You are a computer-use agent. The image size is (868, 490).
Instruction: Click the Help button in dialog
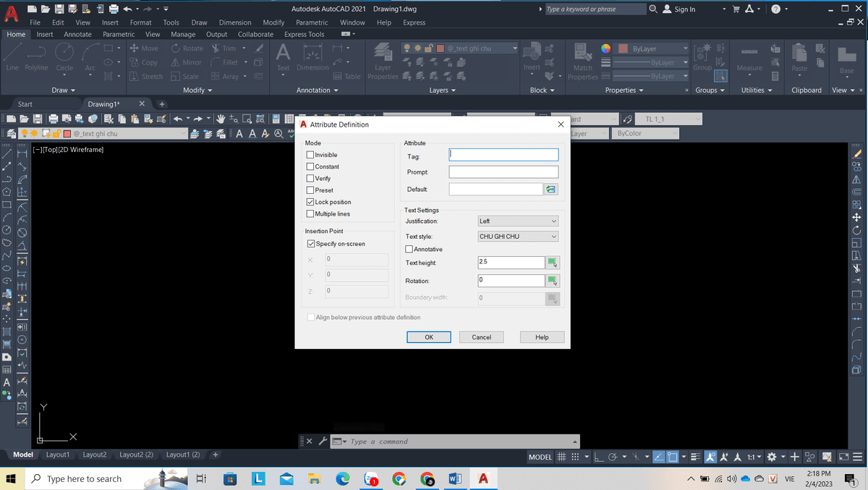pos(542,337)
